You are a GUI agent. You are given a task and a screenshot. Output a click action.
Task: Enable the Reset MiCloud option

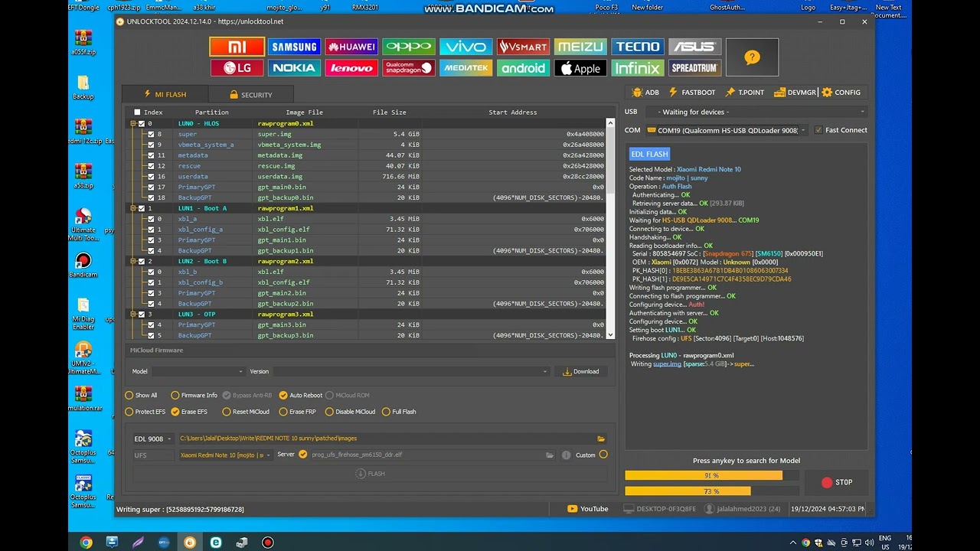point(227,412)
